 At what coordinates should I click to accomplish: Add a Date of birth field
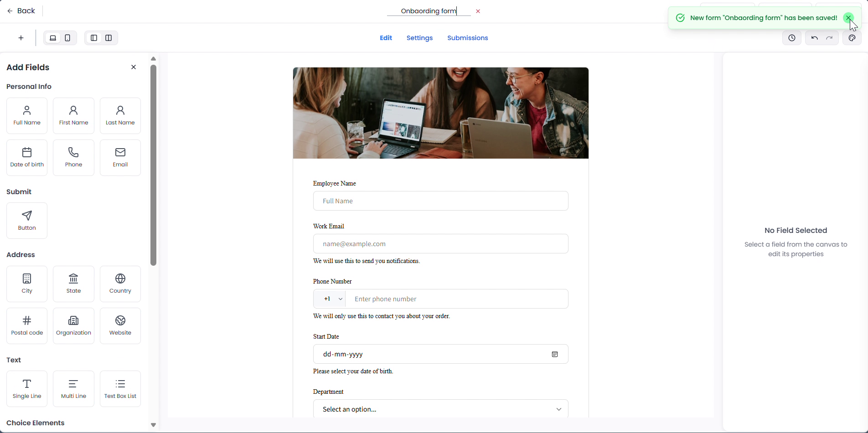pyautogui.click(x=27, y=158)
